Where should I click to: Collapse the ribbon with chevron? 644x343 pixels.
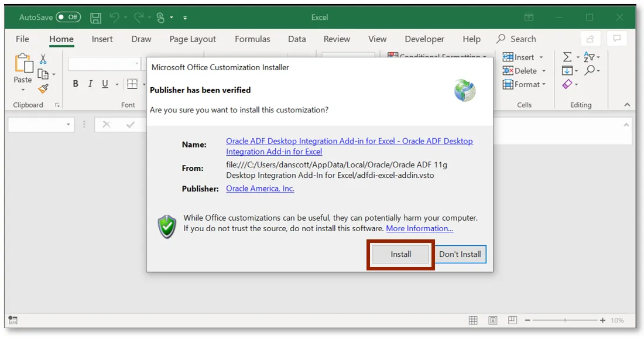pos(627,105)
